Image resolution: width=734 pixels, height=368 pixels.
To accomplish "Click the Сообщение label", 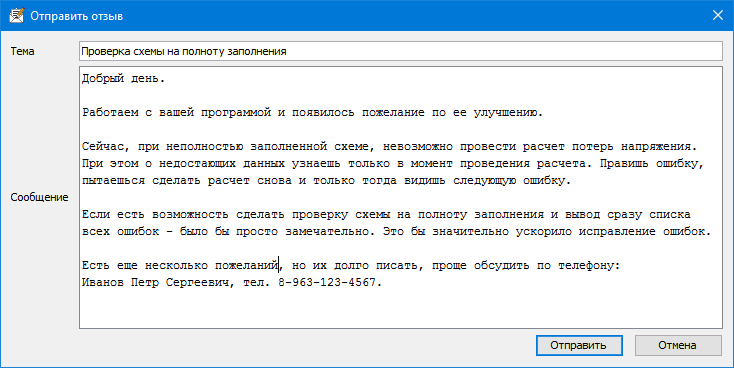I will click(39, 197).
